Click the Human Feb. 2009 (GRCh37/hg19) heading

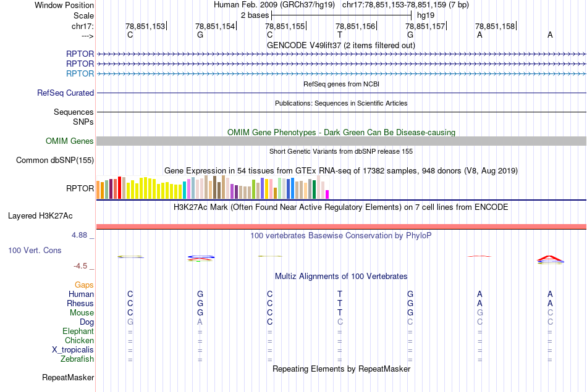(276, 5)
